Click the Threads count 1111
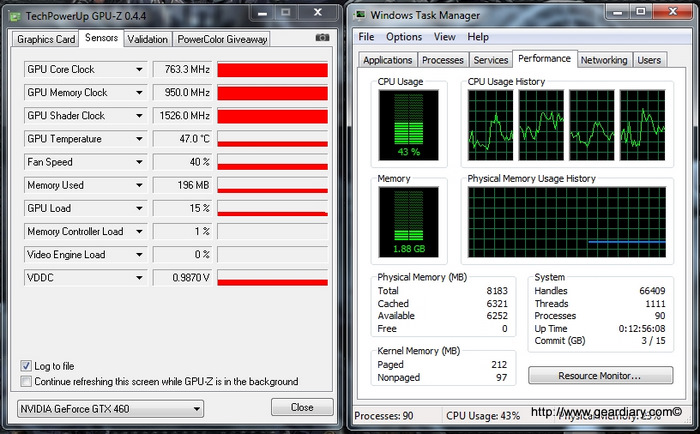The height and width of the screenshot is (434, 700). point(655,304)
